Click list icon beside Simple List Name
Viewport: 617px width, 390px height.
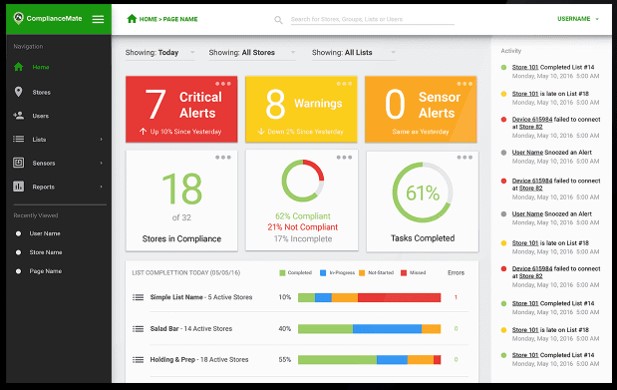[138, 297]
